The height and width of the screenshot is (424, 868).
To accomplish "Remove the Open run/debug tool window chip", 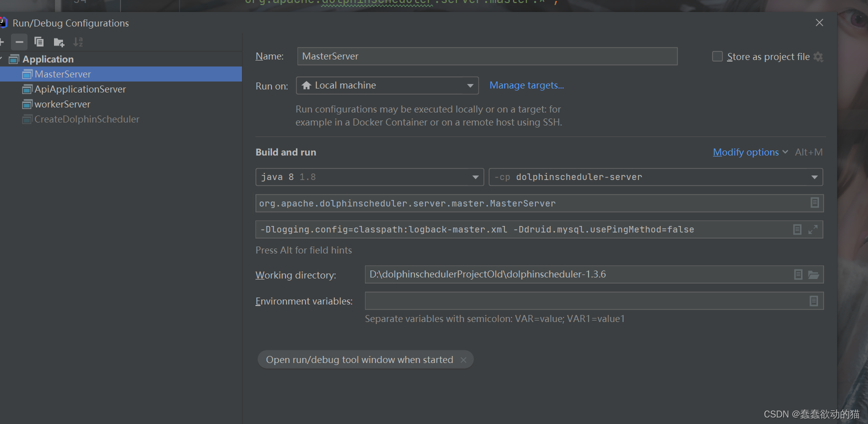I will [x=463, y=360].
